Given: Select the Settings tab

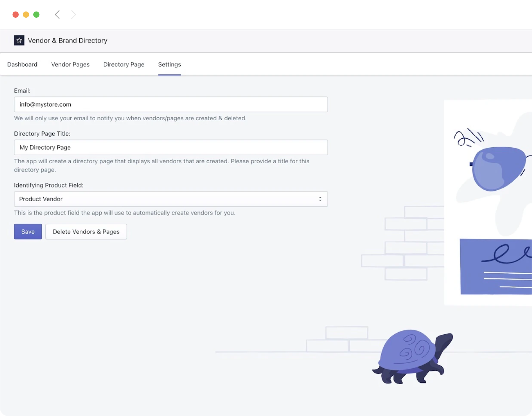Looking at the screenshot, I should [x=170, y=64].
